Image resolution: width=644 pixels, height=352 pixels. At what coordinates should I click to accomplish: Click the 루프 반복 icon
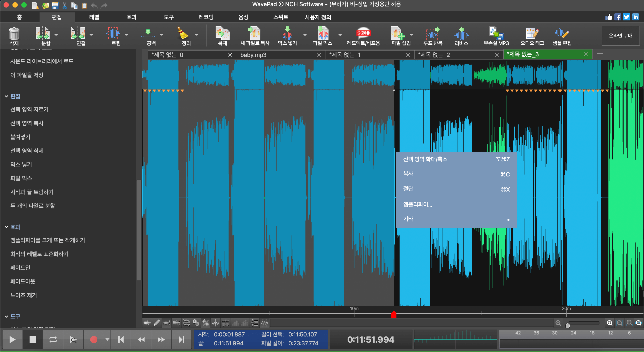(432, 34)
